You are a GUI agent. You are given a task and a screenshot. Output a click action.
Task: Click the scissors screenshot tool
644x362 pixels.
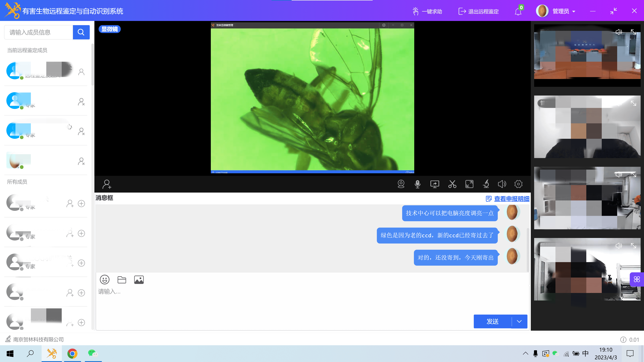tap(452, 184)
